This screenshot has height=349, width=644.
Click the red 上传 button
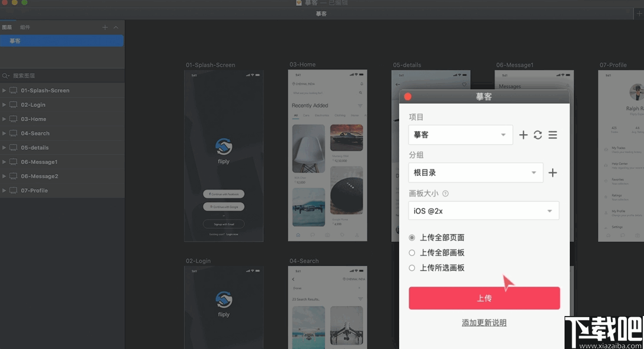(484, 298)
